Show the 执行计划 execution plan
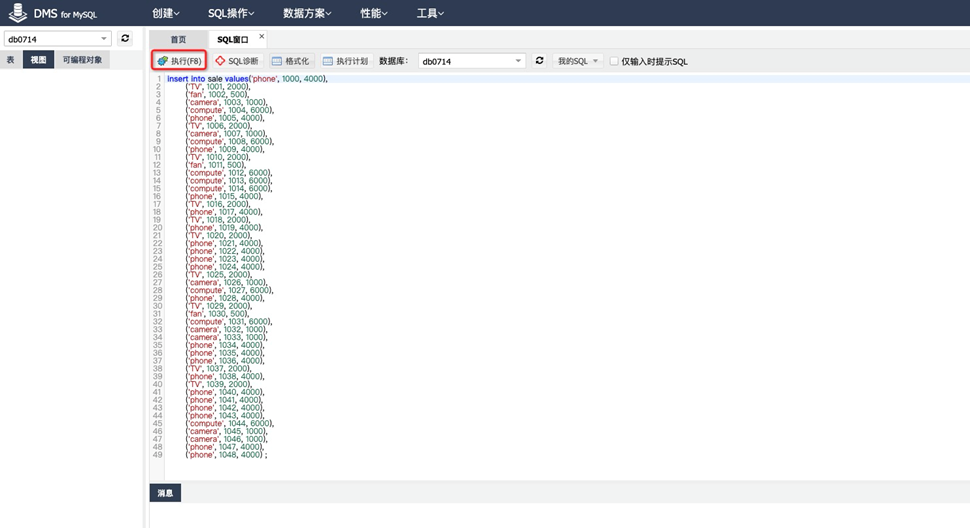The image size is (970, 528). click(x=345, y=61)
